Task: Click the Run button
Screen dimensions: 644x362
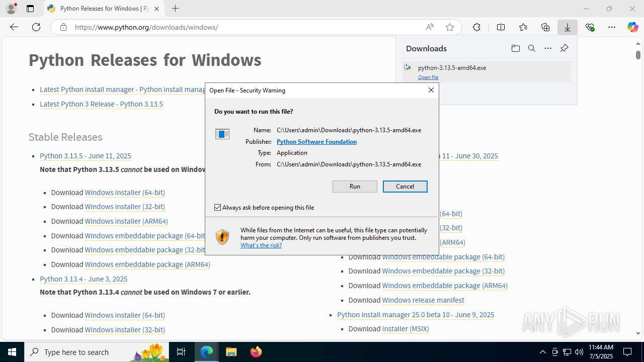Action: tap(355, 187)
